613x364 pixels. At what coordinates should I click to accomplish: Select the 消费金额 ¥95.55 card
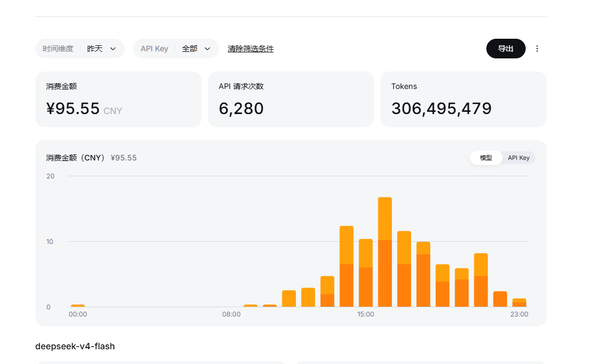click(x=118, y=99)
